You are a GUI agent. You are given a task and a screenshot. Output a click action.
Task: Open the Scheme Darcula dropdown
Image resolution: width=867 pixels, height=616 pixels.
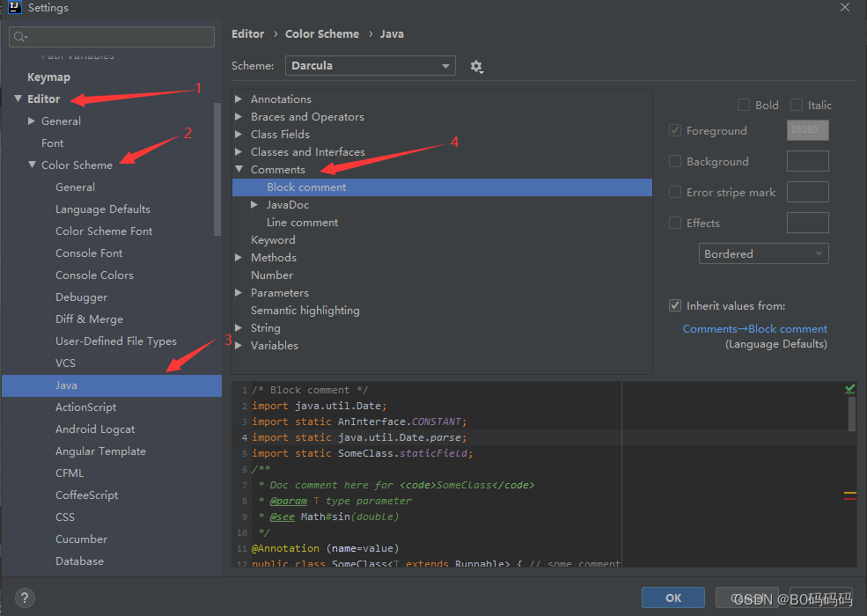click(370, 66)
